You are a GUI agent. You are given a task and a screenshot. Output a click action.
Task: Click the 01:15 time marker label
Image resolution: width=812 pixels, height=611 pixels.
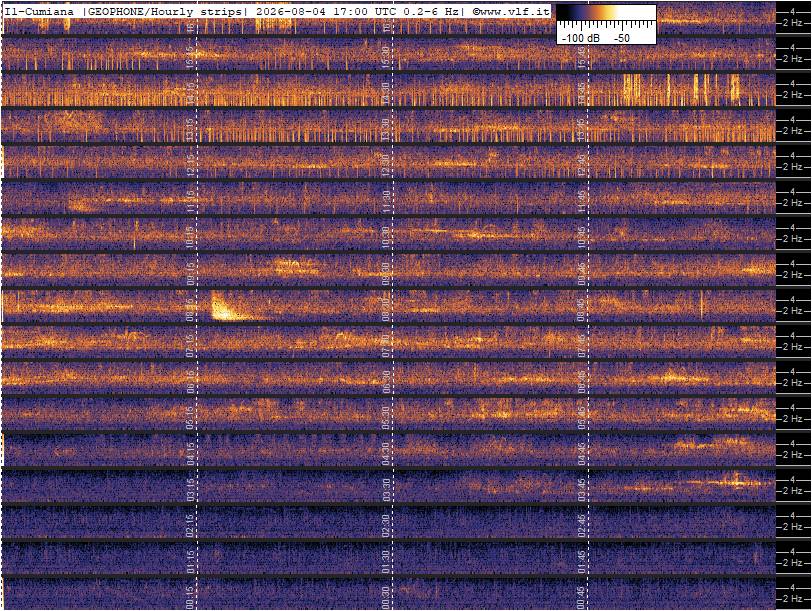[x=191, y=562]
